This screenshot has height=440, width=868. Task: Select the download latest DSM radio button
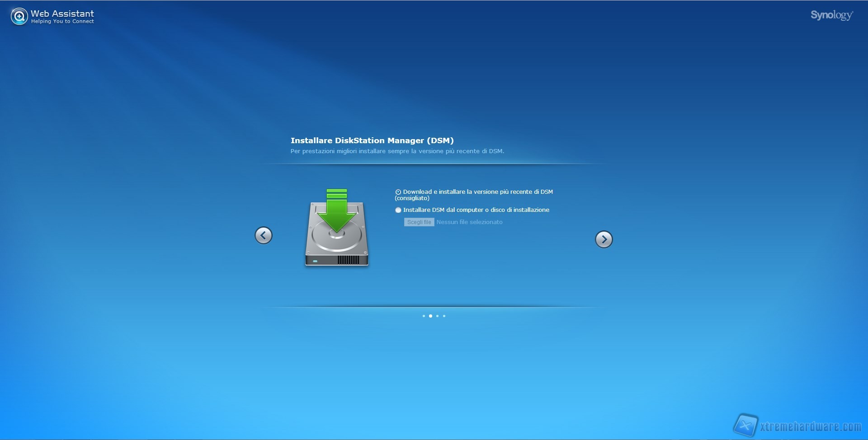398,192
